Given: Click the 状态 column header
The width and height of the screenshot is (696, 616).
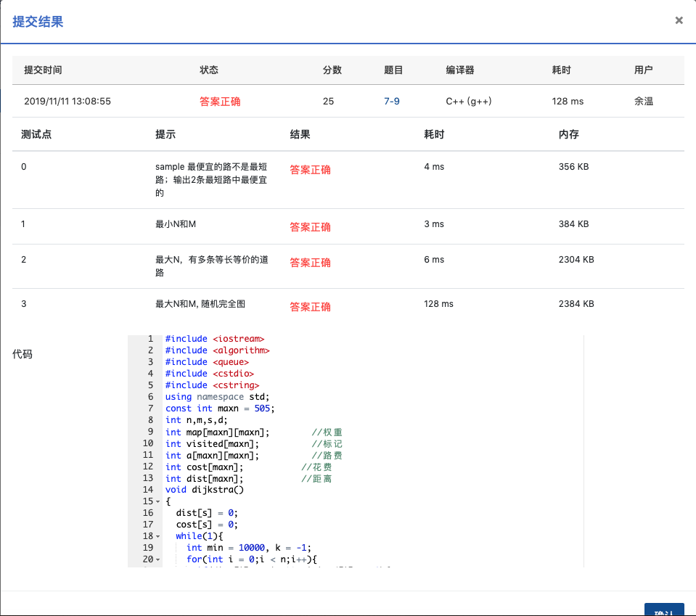Looking at the screenshot, I should (x=209, y=70).
